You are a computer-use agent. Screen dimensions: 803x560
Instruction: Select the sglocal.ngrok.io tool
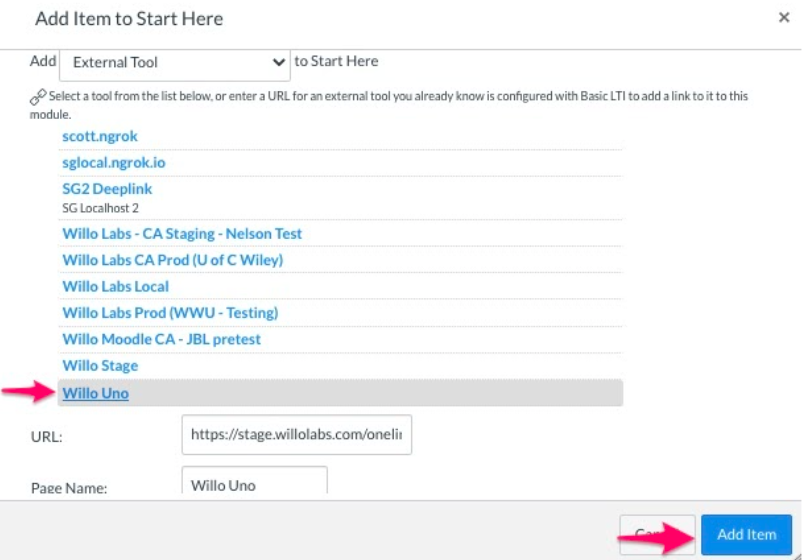pos(114,162)
